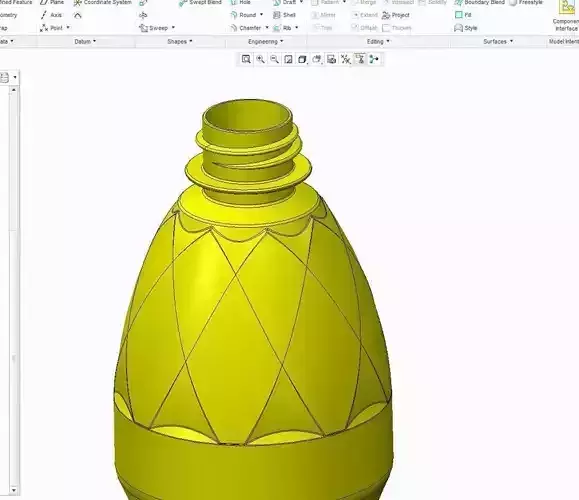This screenshot has width=579, height=500.
Task: Click the greyed Intersect tool
Action: (x=398, y=2)
